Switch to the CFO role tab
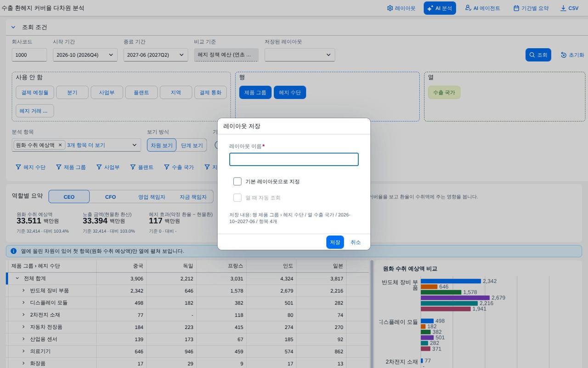This screenshot has width=588, height=368. [110, 197]
